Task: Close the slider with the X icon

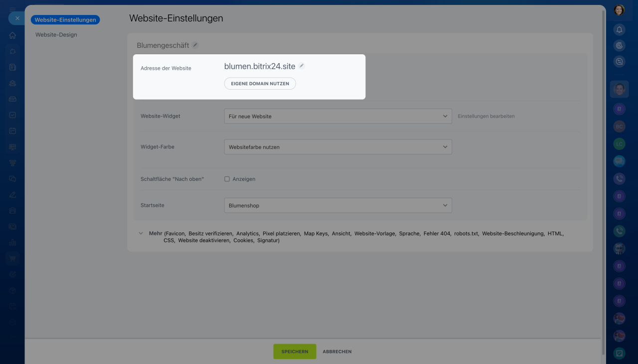Action: (17, 18)
